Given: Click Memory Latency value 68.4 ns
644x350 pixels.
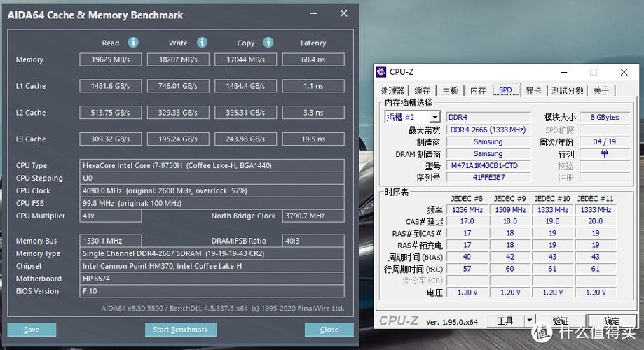Looking at the screenshot, I should 313,59.
